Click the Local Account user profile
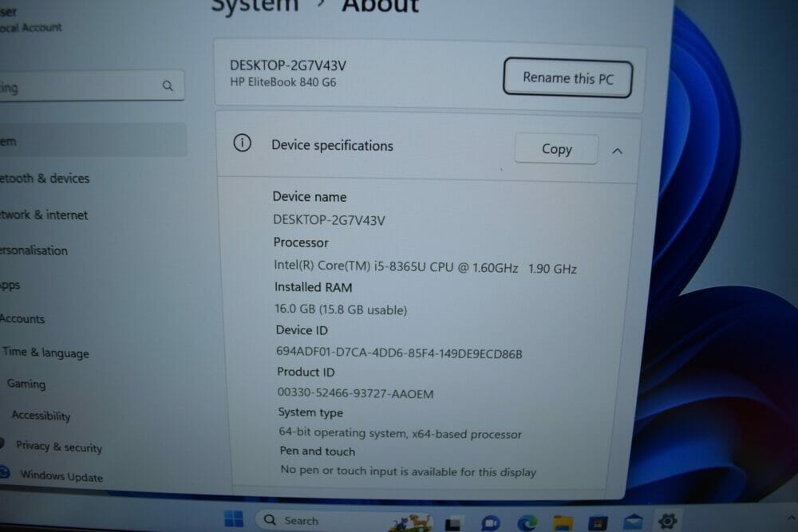Viewport: 798px width, 532px height. click(30, 27)
